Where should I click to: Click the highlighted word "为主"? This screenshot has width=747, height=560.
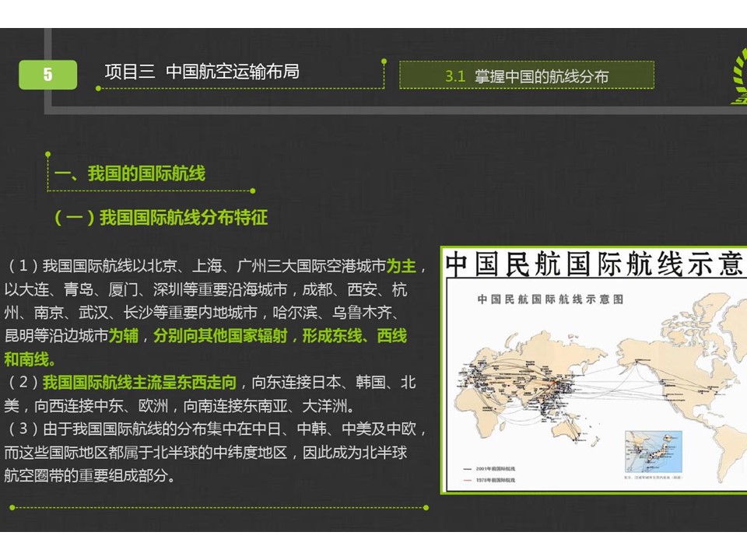click(x=402, y=266)
